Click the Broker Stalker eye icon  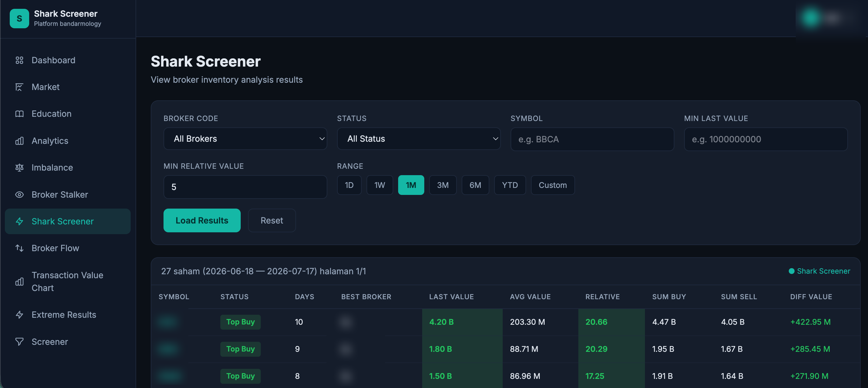[19, 195]
